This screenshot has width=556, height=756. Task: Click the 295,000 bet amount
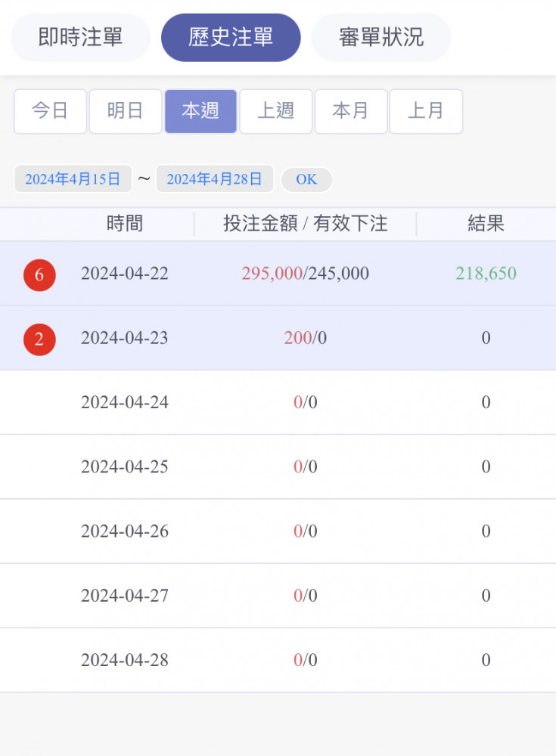coord(272,274)
